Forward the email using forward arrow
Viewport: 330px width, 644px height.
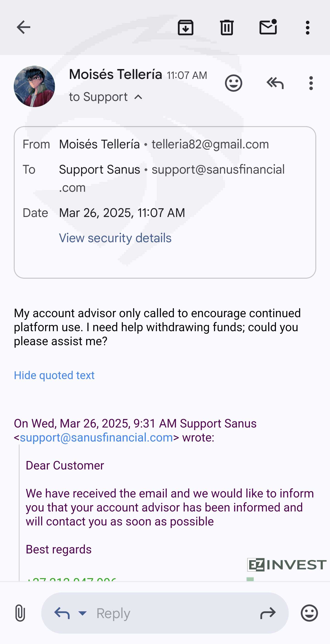(268, 613)
